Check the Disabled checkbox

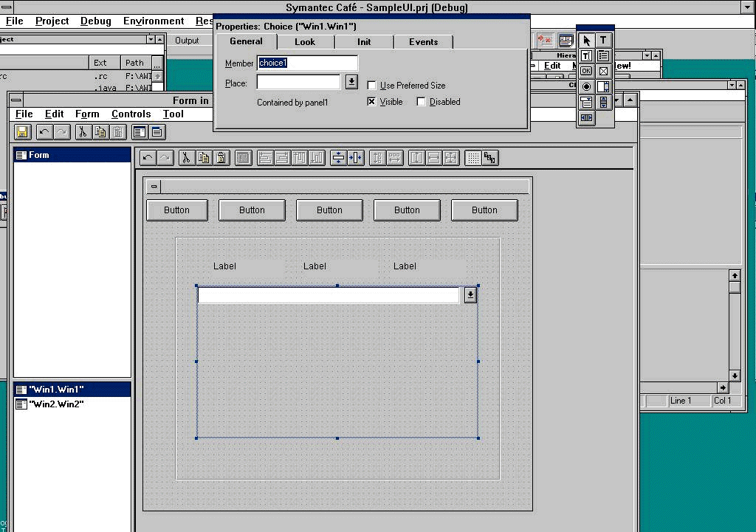click(x=422, y=102)
